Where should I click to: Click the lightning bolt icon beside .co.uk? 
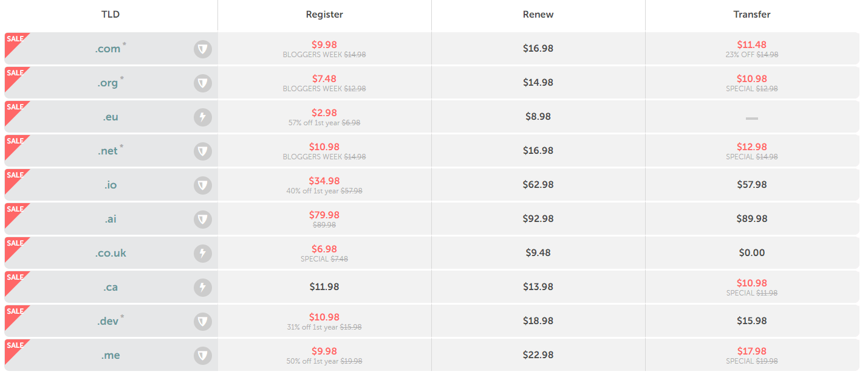[x=203, y=253]
